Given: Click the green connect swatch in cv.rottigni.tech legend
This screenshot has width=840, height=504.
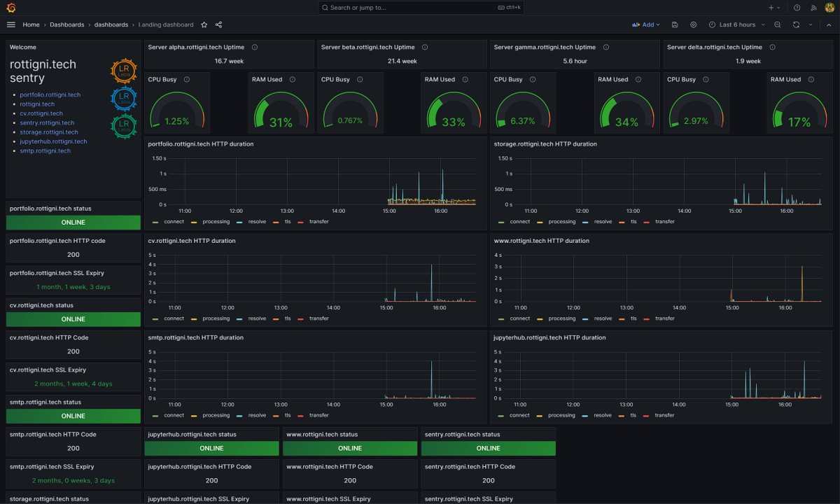Looking at the screenshot, I should point(156,318).
